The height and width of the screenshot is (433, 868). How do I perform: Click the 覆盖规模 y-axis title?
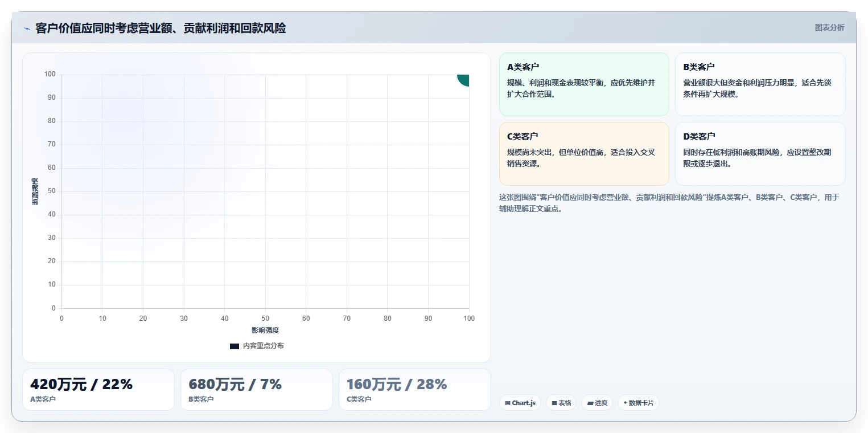(x=35, y=191)
